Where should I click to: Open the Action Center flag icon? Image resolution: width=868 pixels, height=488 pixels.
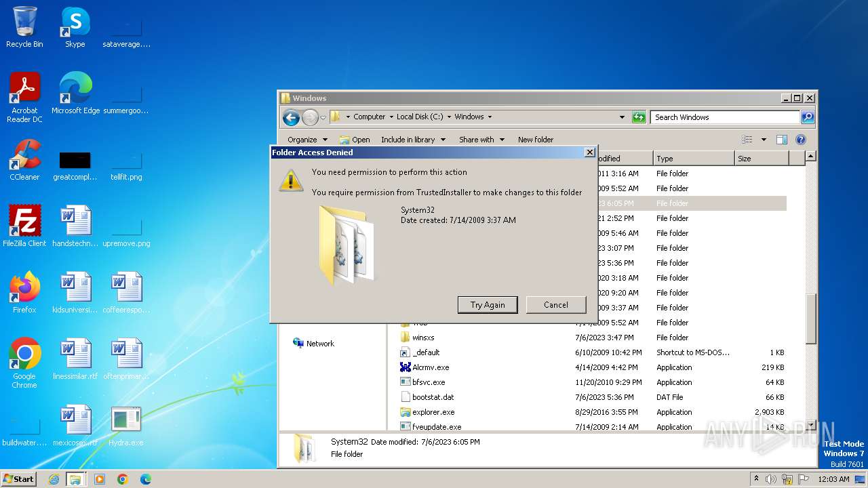click(x=804, y=479)
